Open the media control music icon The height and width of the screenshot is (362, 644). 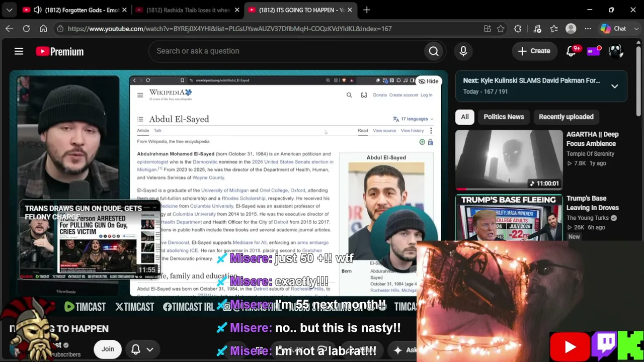pyautogui.click(x=537, y=29)
